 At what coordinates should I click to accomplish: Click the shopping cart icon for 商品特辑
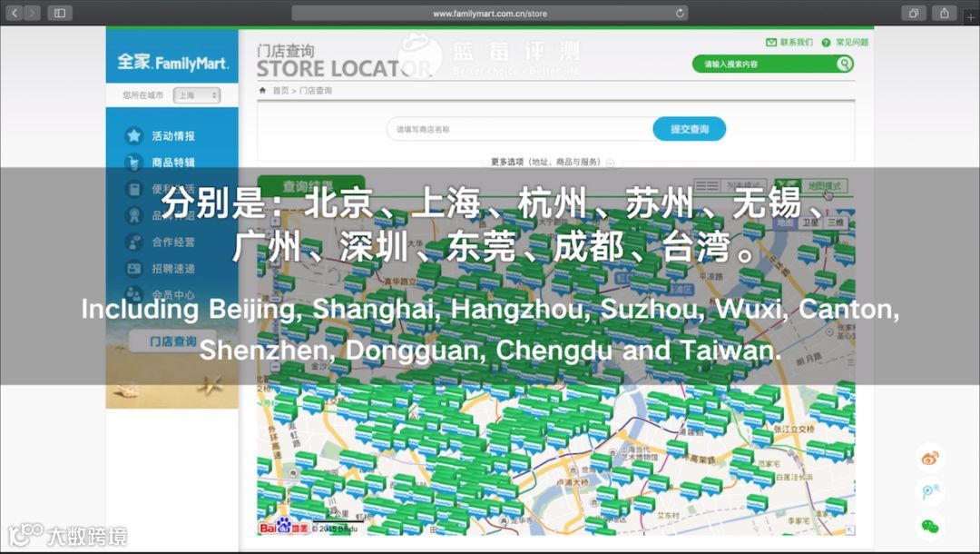coord(133,162)
